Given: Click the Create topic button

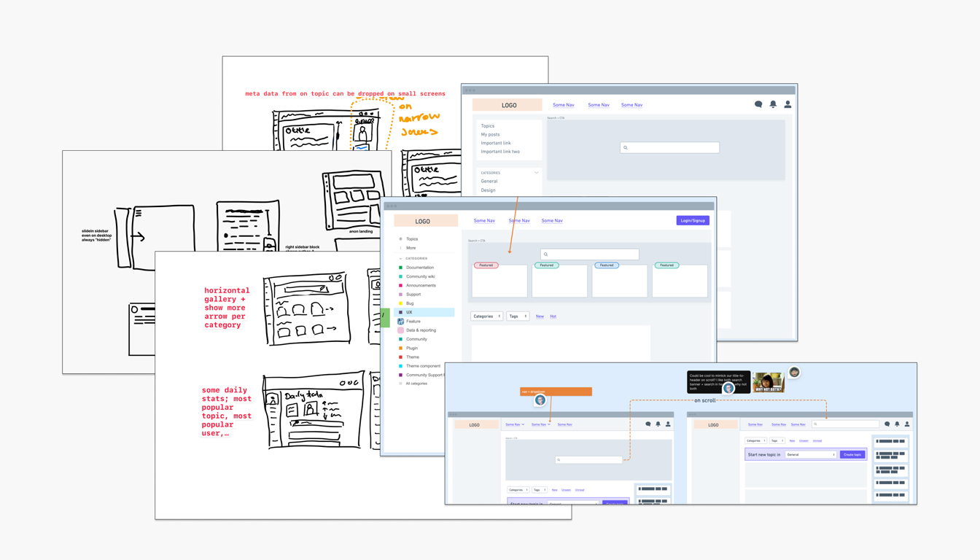Looking at the screenshot, I should [852, 454].
